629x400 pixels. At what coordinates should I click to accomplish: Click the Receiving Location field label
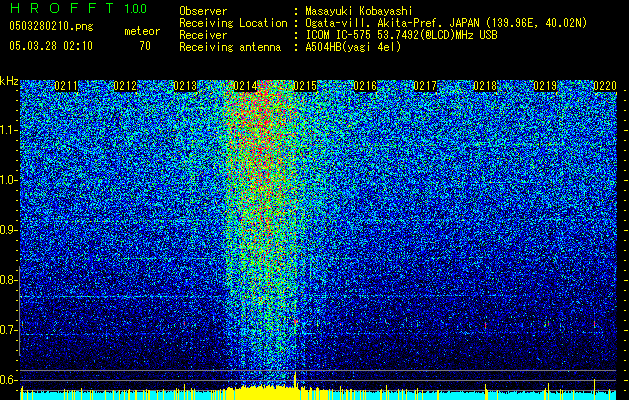click(x=233, y=23)
